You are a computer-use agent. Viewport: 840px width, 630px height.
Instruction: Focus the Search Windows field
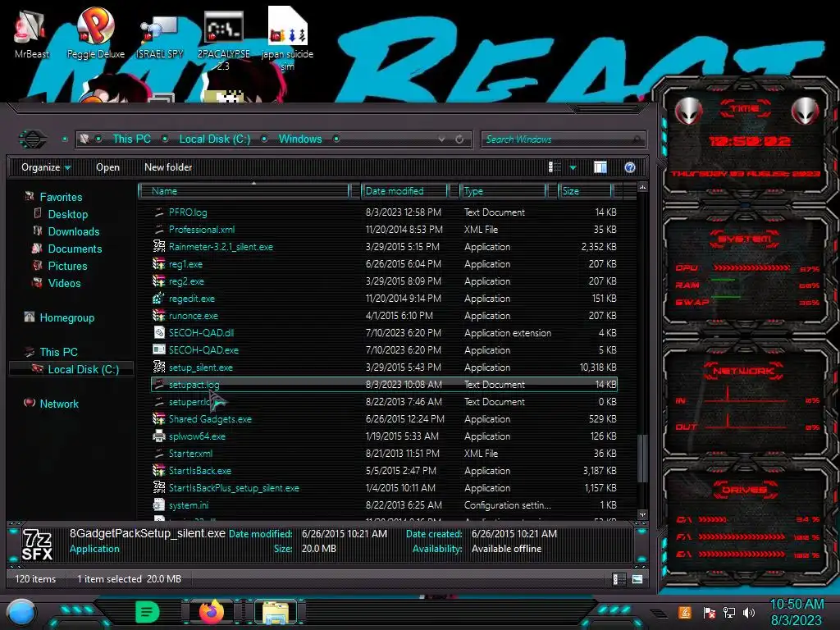point(563,139)
